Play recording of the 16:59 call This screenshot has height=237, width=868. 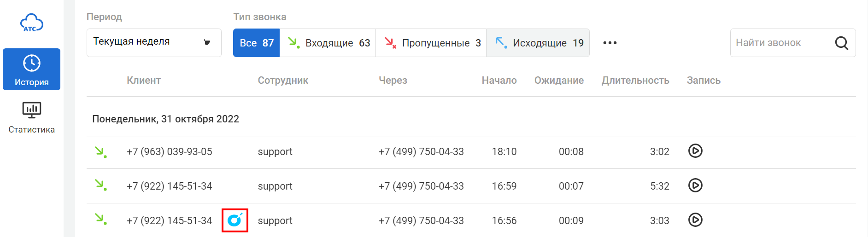click(695, 185)
